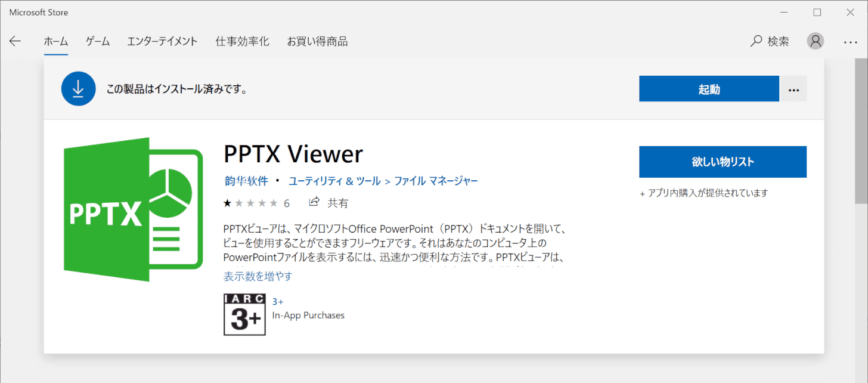Screen dimensions: 868x383
Task: Click the 検索 search button
Action: tap(770, 41)
